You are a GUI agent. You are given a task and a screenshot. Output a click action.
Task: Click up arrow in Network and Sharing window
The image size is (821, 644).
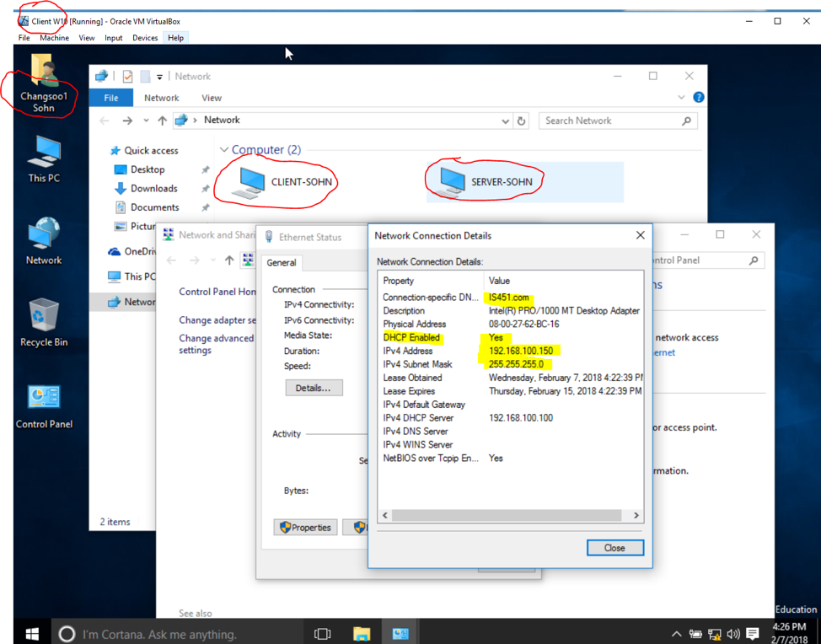229,260
